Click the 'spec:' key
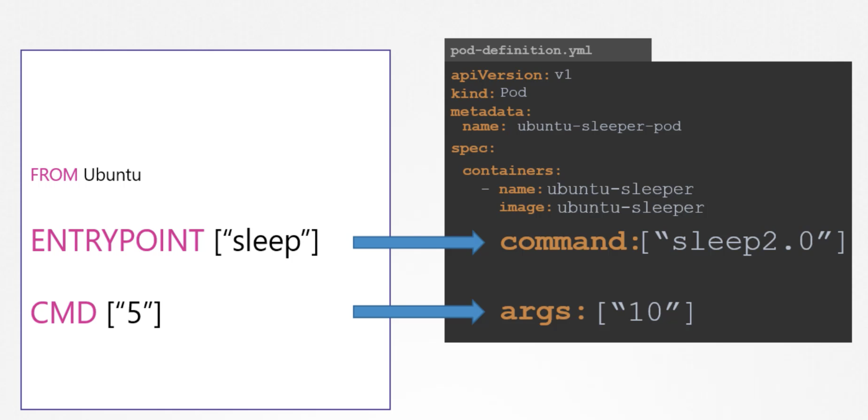Image resolution: width=868 pixels, height=420 pixels. tap(473, 148)
